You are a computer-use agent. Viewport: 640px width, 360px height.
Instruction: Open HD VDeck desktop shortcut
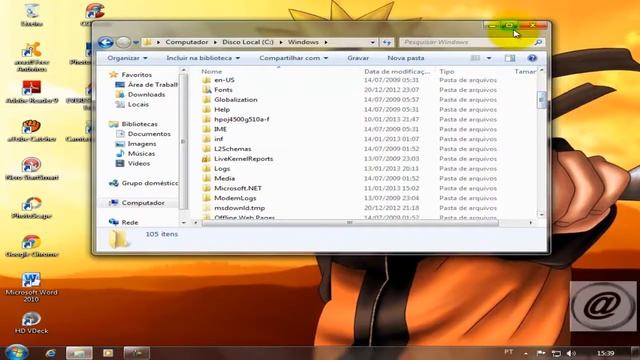coord(31,323)
